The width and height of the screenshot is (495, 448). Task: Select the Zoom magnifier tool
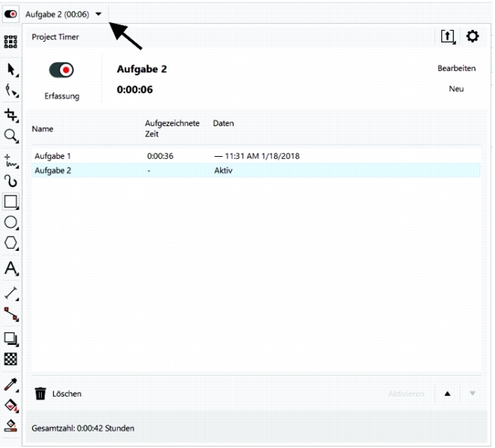point(10,135)
